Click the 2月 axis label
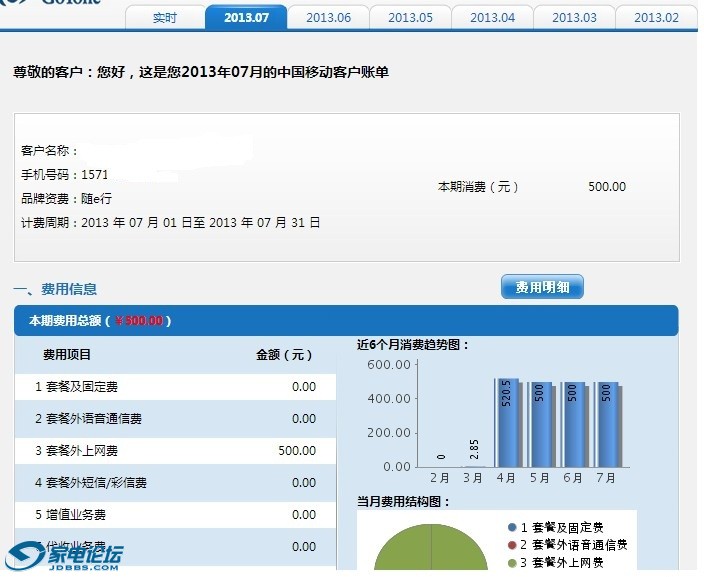The image size is (704, 577). coord(439,478)
